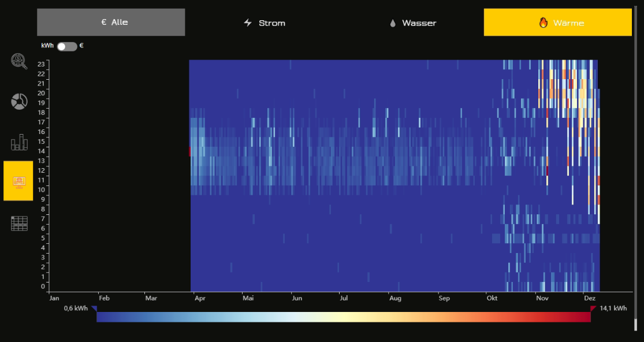The image size is (644, 342).
Task: Click the Nov label on the month axis
Action: tap(542, 298)
